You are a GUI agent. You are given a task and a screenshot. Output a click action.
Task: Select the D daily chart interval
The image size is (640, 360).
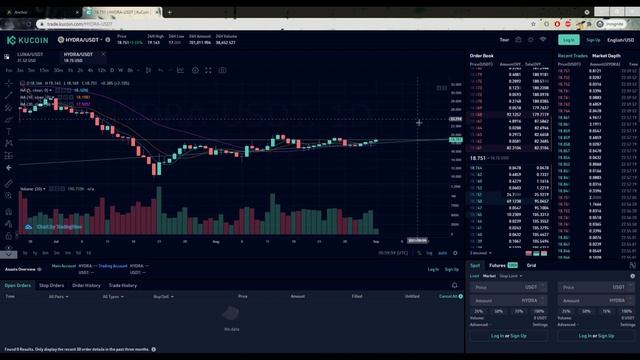[x=112, y=70]
